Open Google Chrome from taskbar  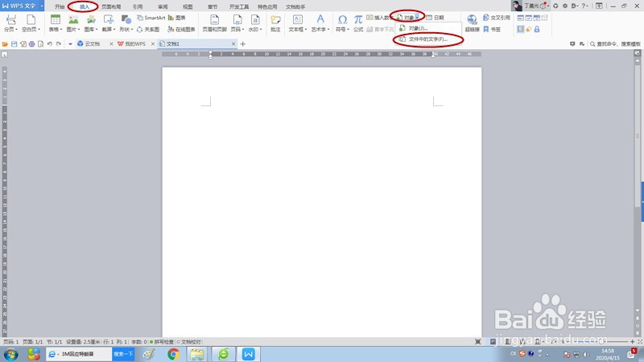[173, 354]
